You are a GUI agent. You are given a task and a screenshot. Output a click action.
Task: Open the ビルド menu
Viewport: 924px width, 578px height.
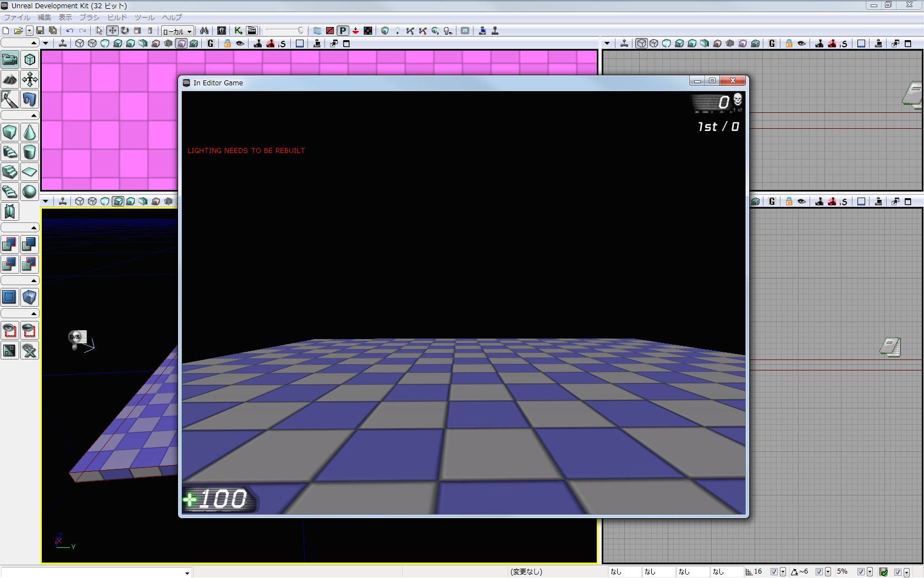[117, 17]
